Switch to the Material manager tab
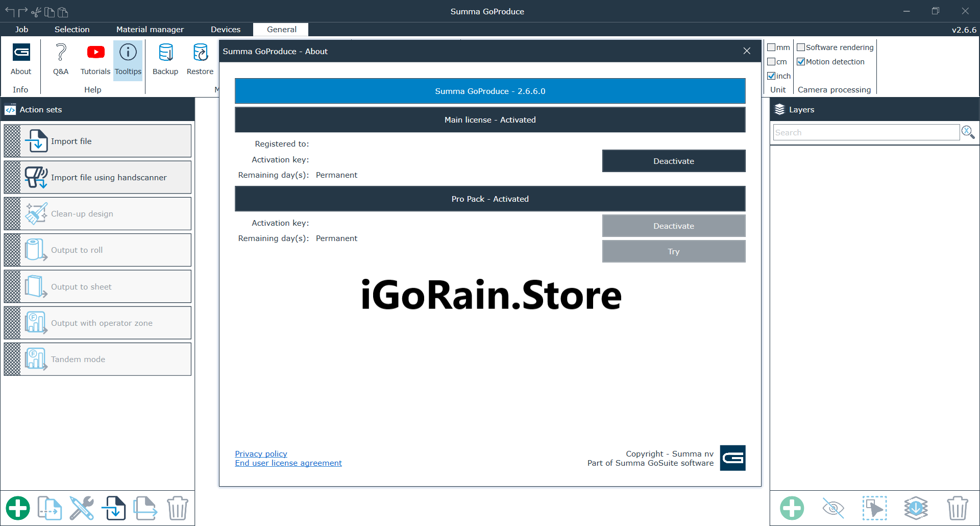The height and width of the screenshot is (526, 980). tap(150, 29)
